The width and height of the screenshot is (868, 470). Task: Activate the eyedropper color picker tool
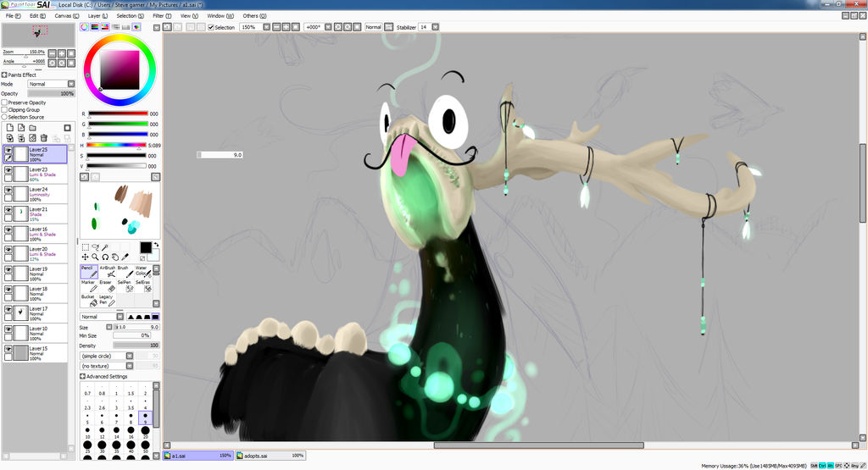(125, 257)
